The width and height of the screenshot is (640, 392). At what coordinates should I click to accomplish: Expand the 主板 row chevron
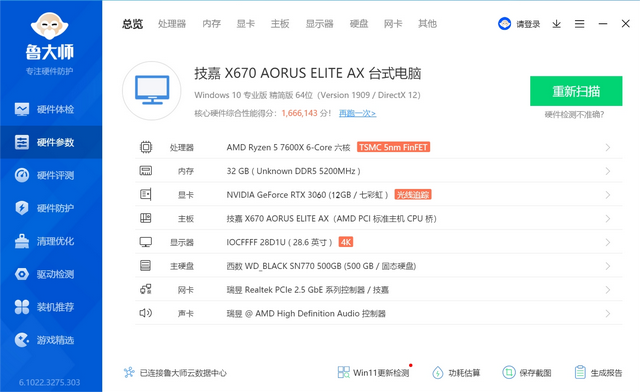click(608, 218)
